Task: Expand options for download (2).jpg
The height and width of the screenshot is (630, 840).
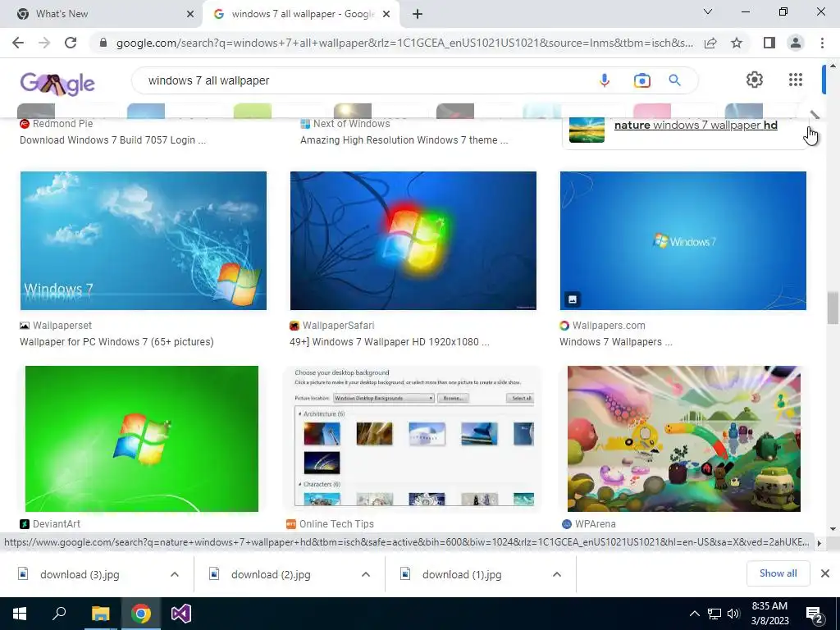Action: [366, 574]
